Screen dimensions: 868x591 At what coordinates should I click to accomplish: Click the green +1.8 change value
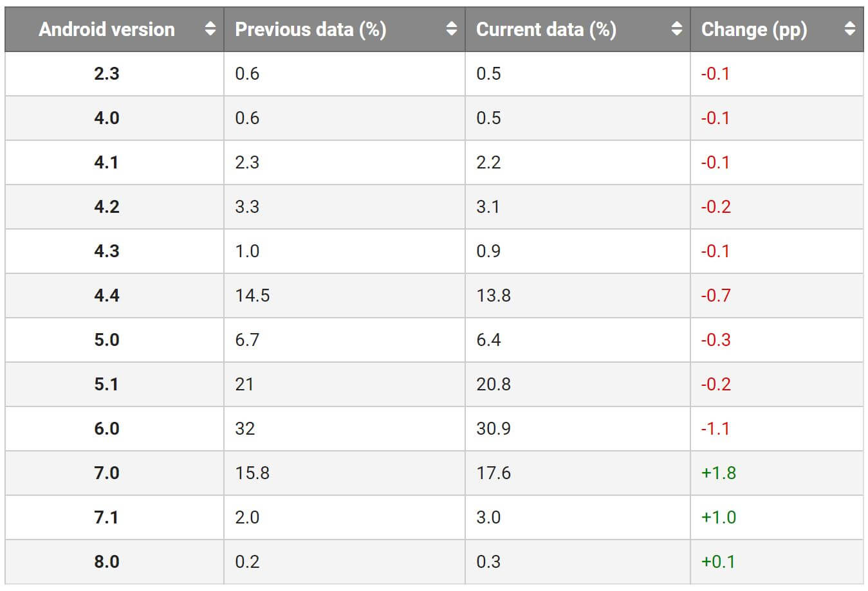(718, 473)
